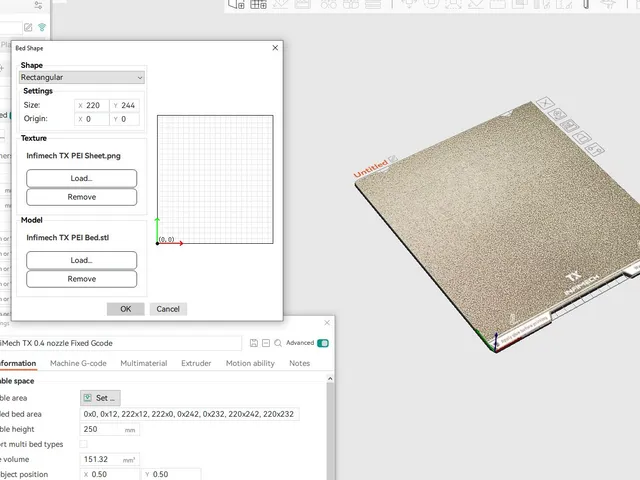
Task: Click the plate auto-orient icon
Action: [x=558, y=114]
